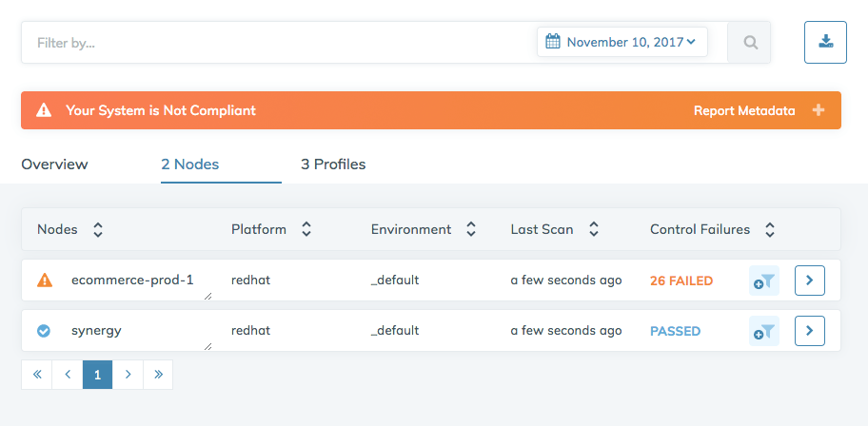Screen dimensions: 868x426
Task: Click the search magnifier icon
Action: coord(750,43)
